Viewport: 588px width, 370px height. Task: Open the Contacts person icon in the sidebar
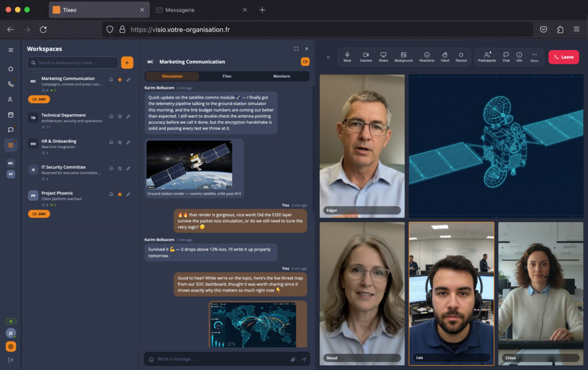pyautogui.click(x=11, y=99)
